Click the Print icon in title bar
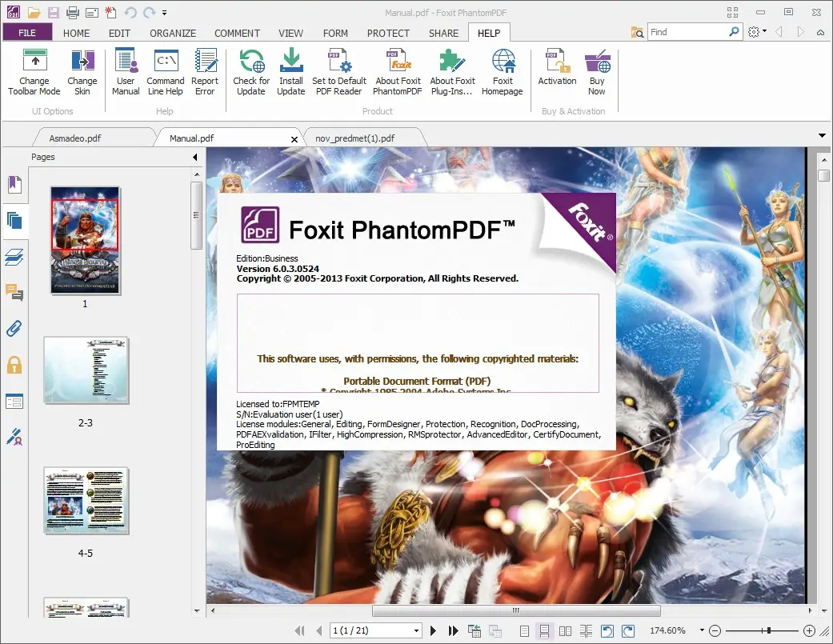This screenshot has height=644, width=833. (73, 12)
